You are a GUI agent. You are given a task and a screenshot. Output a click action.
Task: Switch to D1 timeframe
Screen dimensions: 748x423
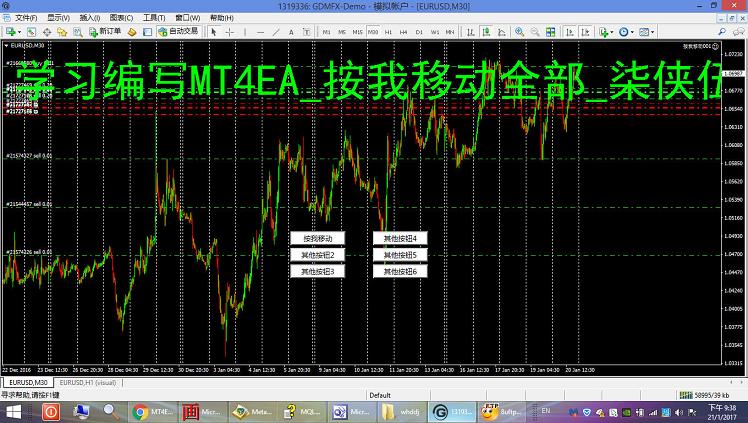[419, 32]
